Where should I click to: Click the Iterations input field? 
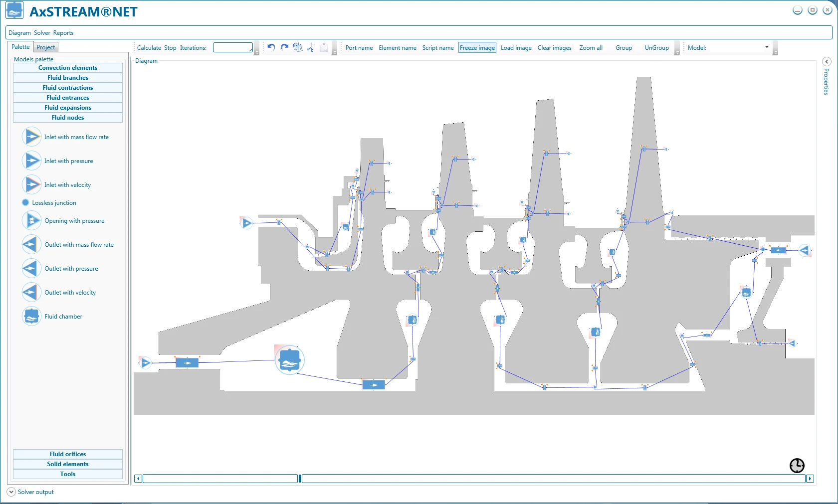[x=233, y=47]
